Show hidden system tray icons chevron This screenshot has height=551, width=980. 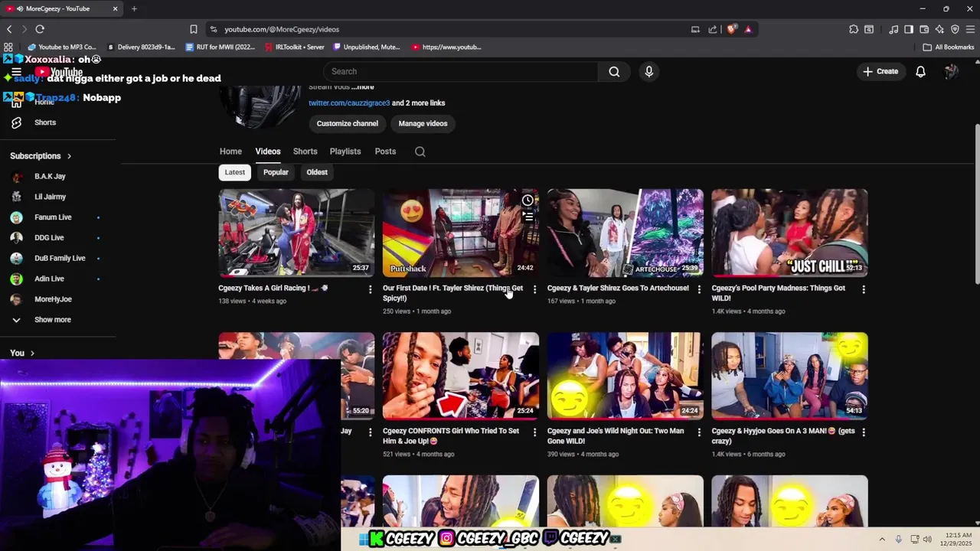[x=882, y=540]
